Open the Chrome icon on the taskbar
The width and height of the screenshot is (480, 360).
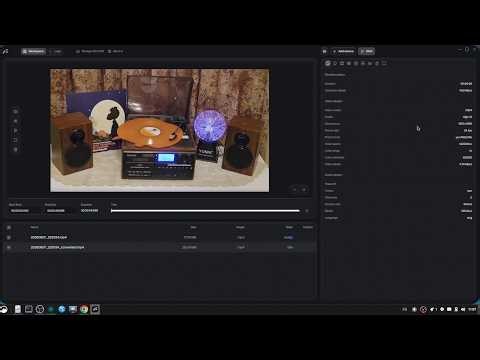pyautogui.click(x=84, y=309)
